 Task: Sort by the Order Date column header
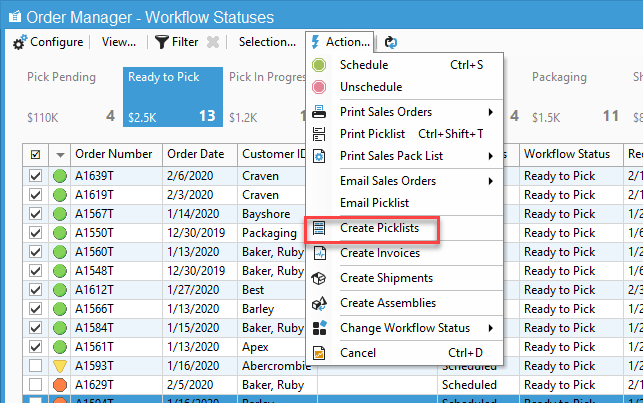200,155
